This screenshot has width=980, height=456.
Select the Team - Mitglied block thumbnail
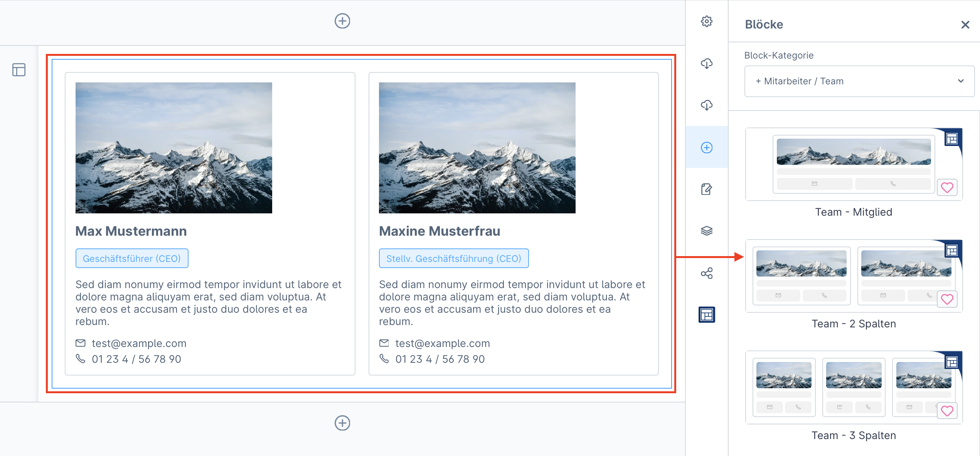pyautogui.click(x=853, y=164)
